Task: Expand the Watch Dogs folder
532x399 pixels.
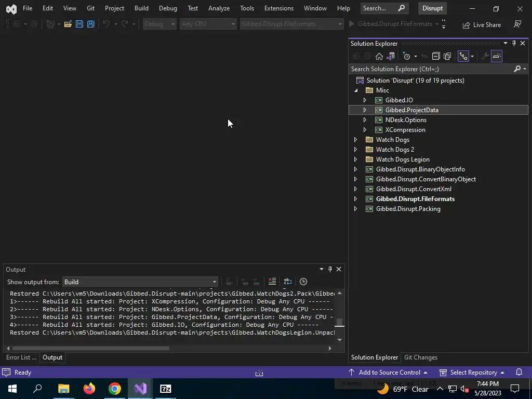Action: point(355,139)
